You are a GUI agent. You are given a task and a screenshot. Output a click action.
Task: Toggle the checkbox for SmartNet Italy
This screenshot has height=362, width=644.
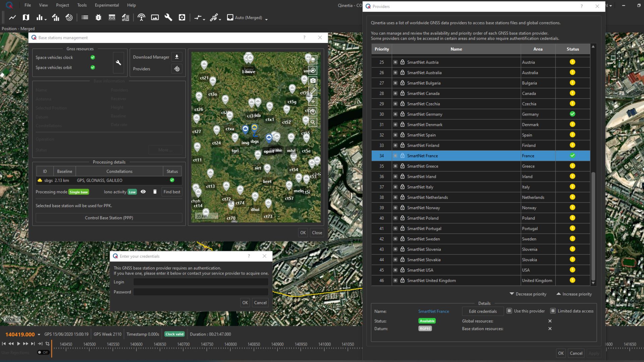395,187
